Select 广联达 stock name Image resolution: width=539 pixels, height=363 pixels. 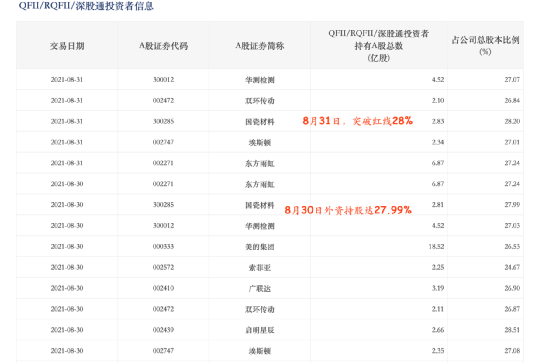point(260,288)
